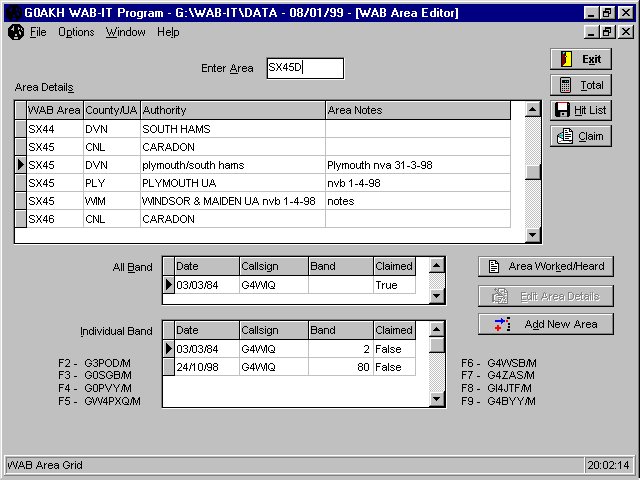This screenshot has width=640, height=480.
Task: Click the County/UA column header
Action: pos(112,110)
